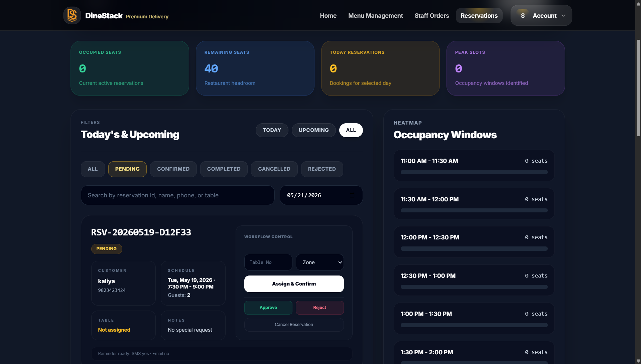Click the 11:00 AM - 11:30 AM occupancy bar
This screenshot has height=364, width=641.
[x=474, y=172]
